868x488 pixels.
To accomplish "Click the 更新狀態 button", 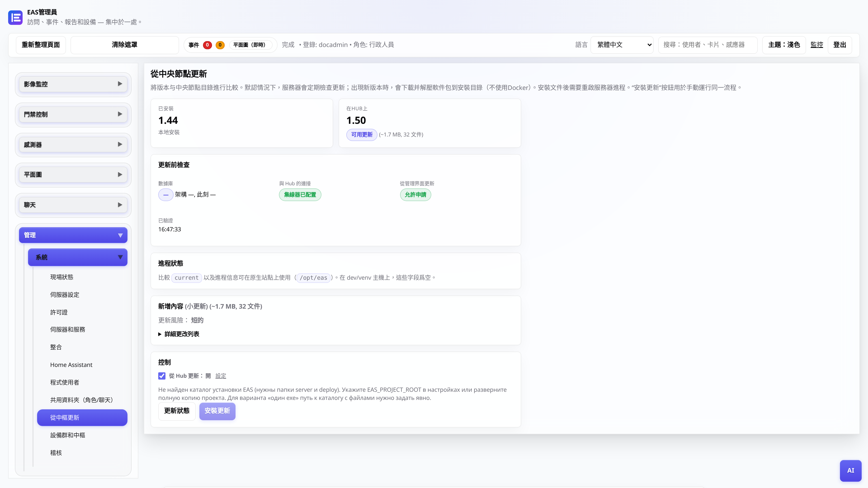I will click(177, 411).
